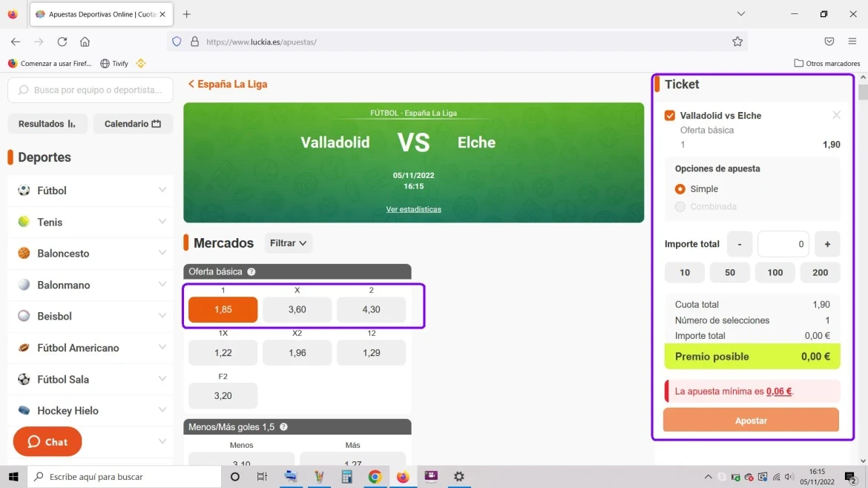Click the Hockey Hielo icon

[24, 411]
